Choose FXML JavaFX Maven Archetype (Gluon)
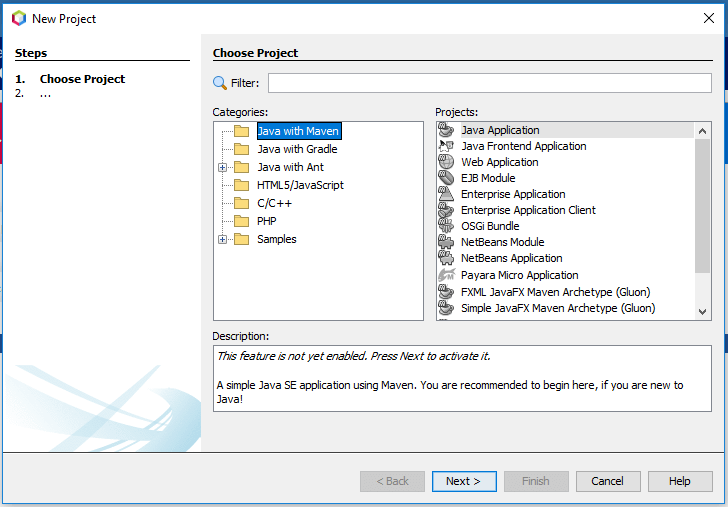The image size is (728, 507). coord(555,292)
